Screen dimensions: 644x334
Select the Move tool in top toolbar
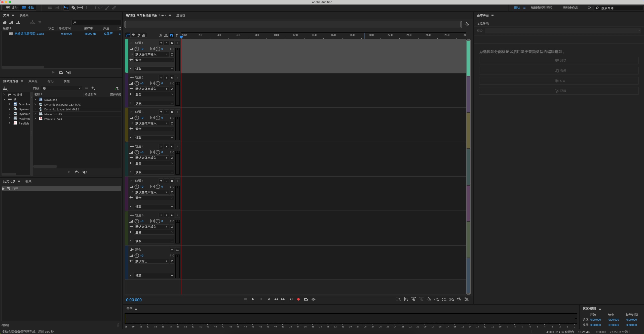[66, 8]
